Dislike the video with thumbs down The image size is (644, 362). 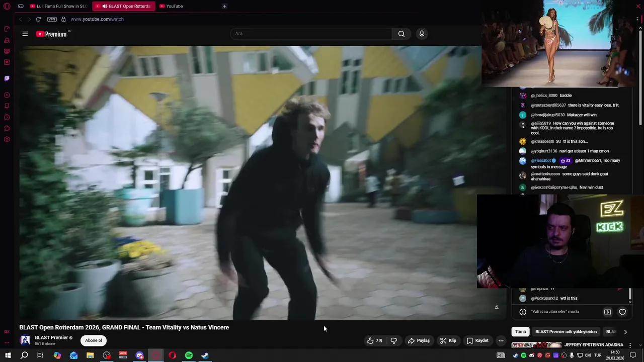tap(394, 340)
